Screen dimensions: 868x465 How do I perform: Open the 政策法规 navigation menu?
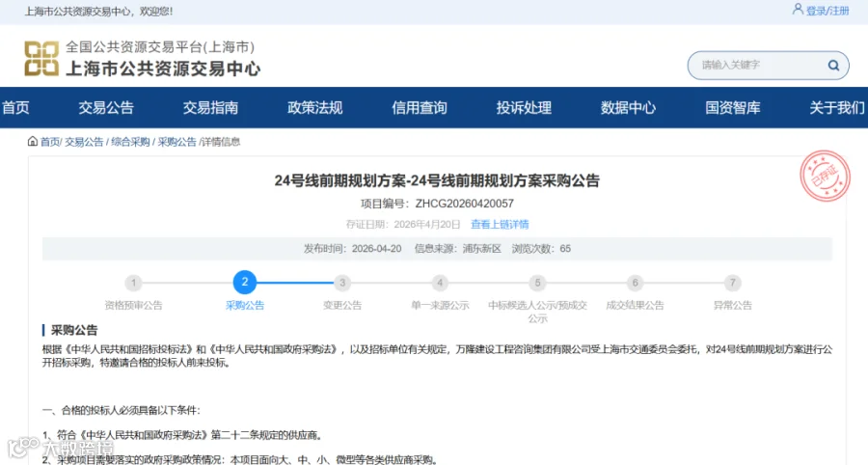[x=315, y=107]
